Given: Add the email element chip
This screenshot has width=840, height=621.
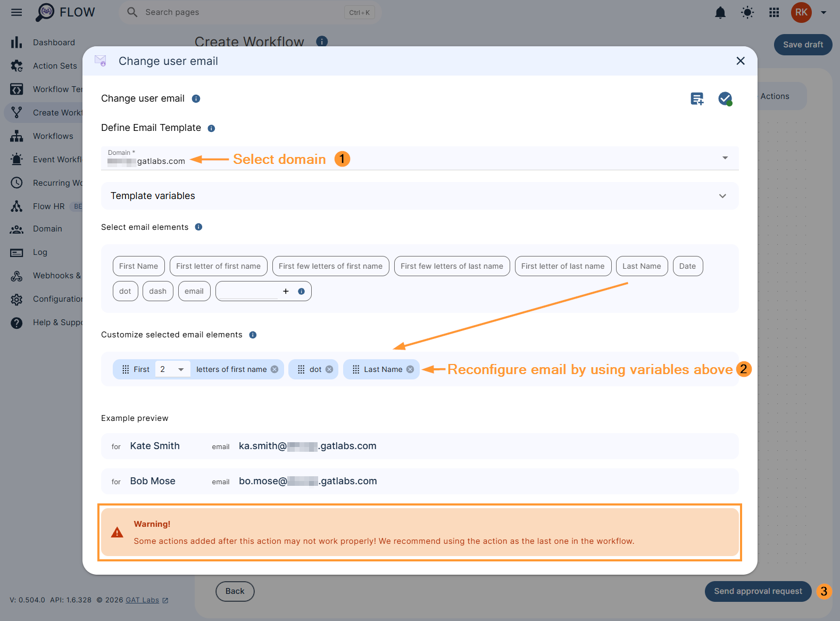Looking at the screenshot, I should [194, 291].
